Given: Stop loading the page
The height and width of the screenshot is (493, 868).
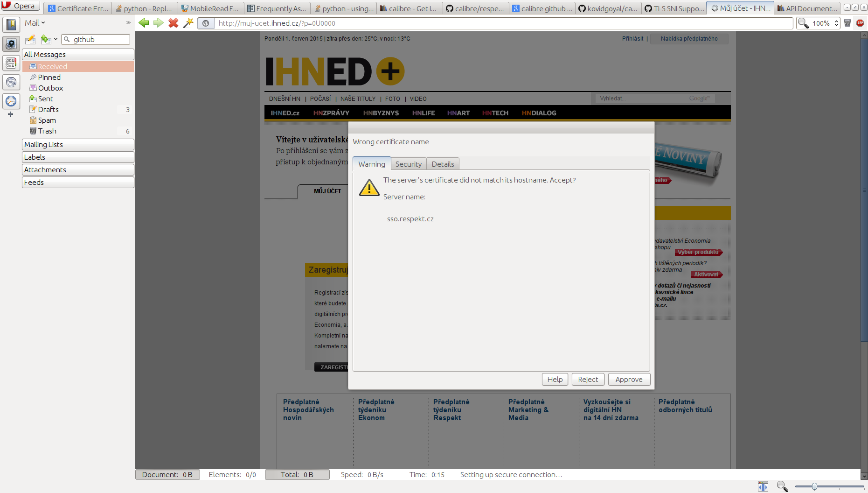Looking at the screenshot, I should (174, 23).
